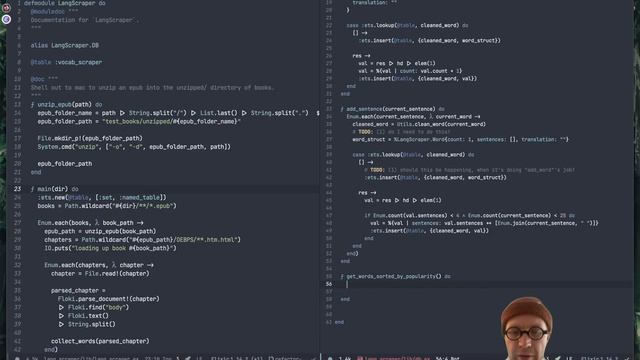The width and height of the screenshot is (640, 360).
Task: Click 'File.mkdir_p!(epub_folder_path)' call
Action: coord(90,138)
